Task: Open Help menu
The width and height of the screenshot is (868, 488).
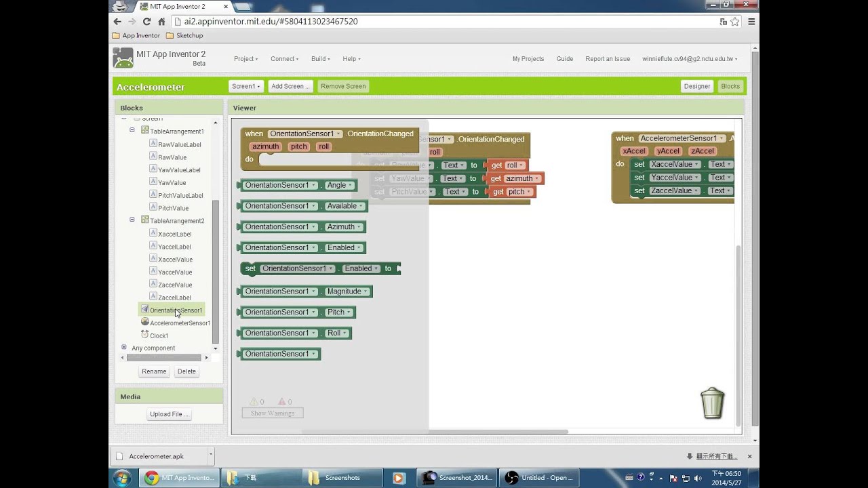Action: coord(351,59)
